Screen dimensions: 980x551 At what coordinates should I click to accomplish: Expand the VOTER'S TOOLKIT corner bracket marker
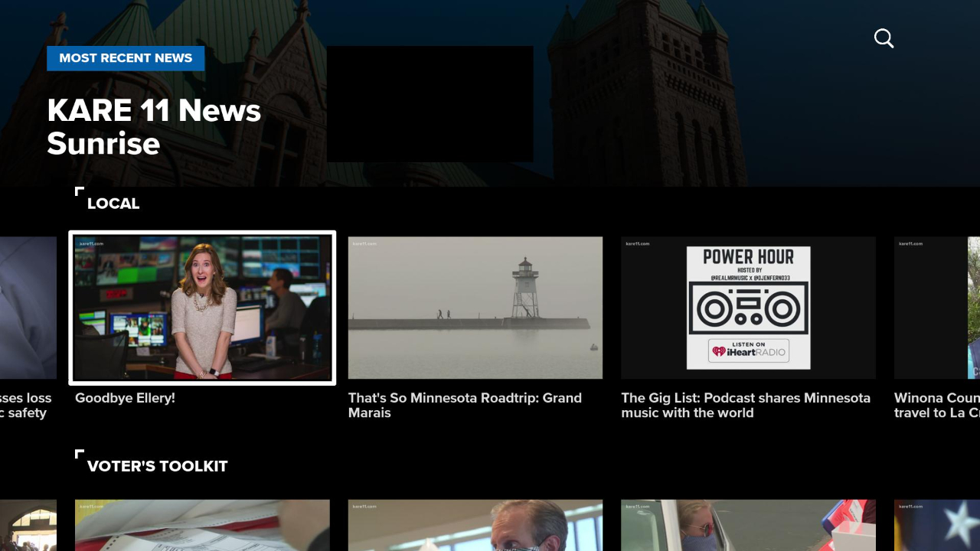(79, 455)
